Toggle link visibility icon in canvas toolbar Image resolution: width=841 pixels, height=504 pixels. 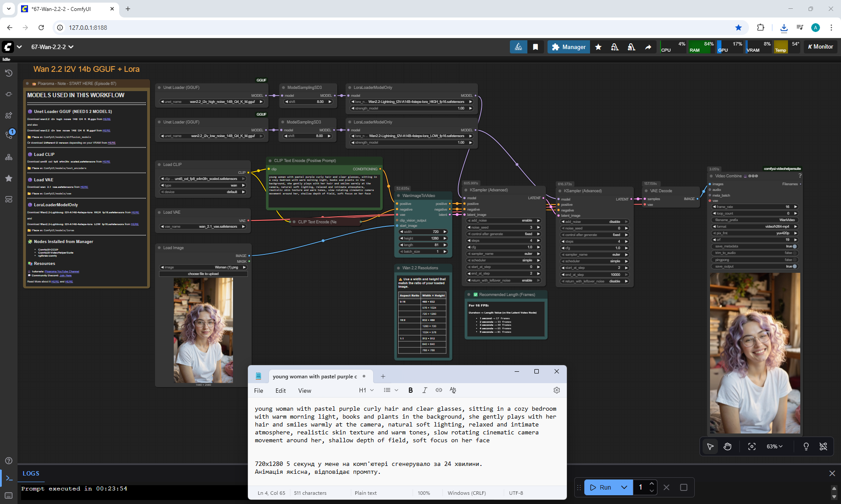tap(823, 446)
